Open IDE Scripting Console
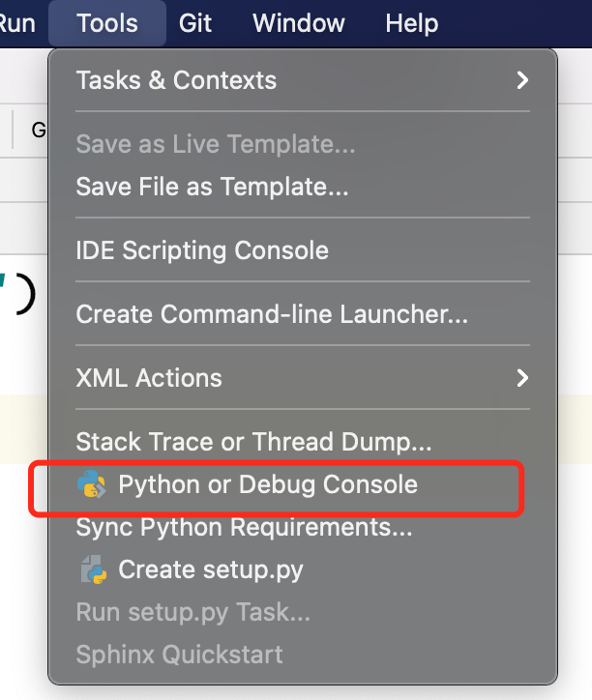The image size is (592, 700). coord(303,250)
